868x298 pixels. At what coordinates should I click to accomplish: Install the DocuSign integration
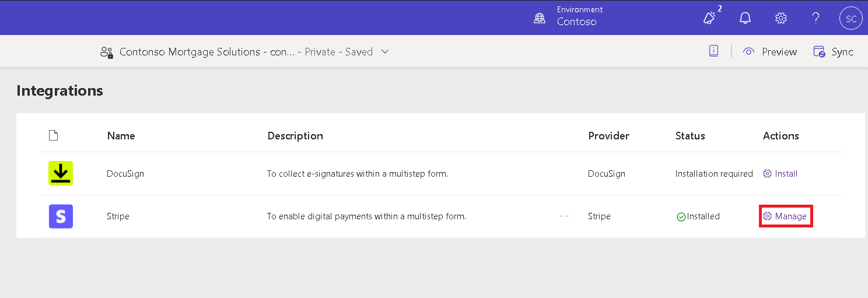point(780,174)
